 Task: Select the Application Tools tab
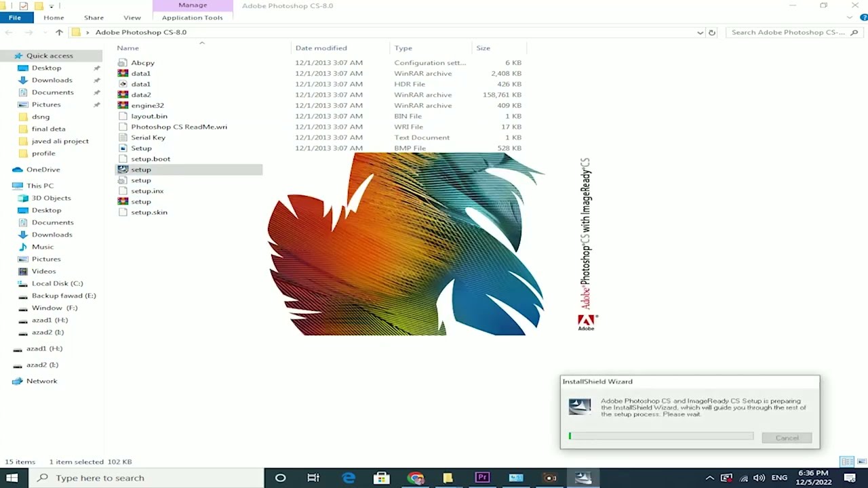pos(193,18)
